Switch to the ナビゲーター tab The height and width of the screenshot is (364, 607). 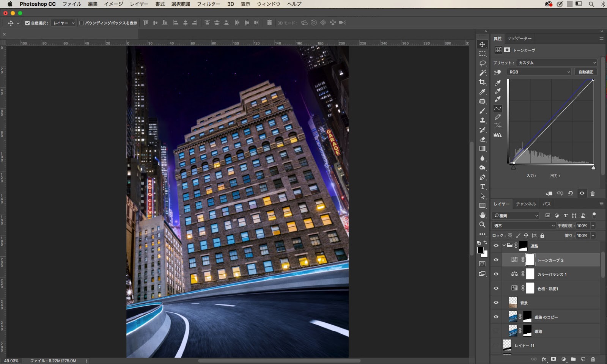click(x=520, y=39)
